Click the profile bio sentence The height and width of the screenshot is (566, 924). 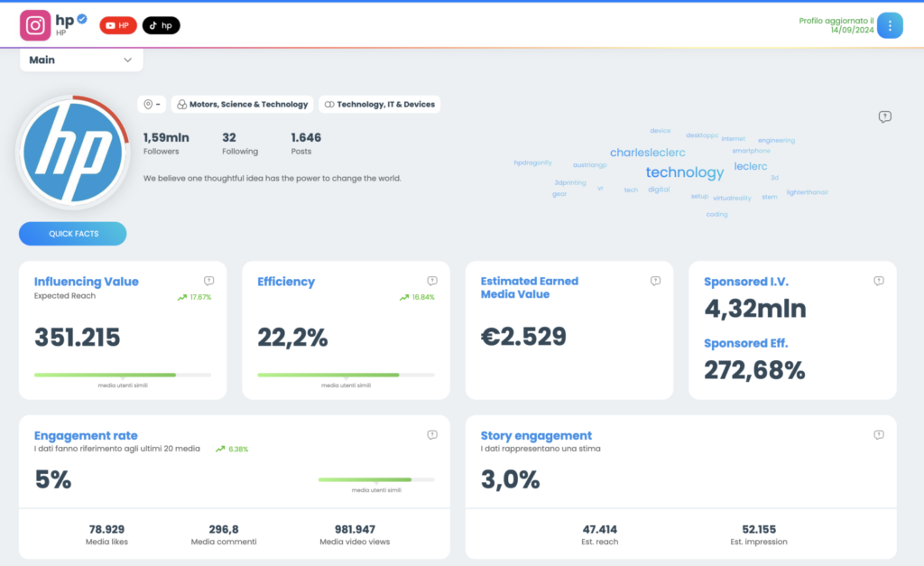[x=273, y=178]
